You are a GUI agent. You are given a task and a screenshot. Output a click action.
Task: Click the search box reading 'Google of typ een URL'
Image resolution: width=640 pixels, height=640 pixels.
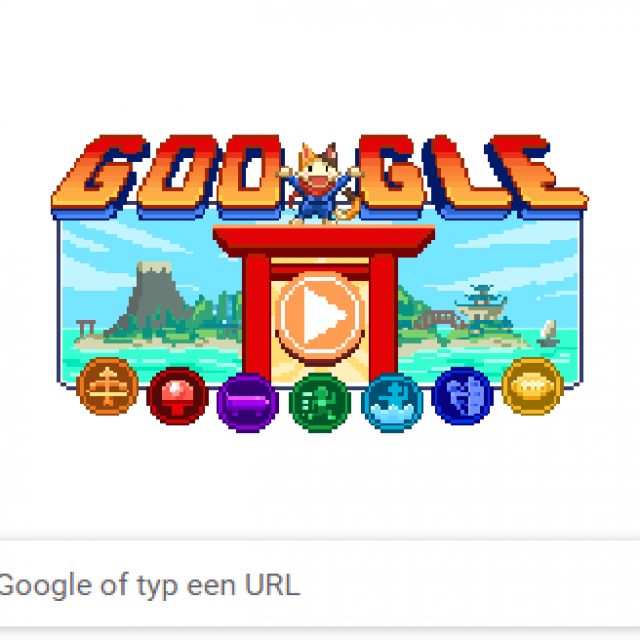coord(320,584)
